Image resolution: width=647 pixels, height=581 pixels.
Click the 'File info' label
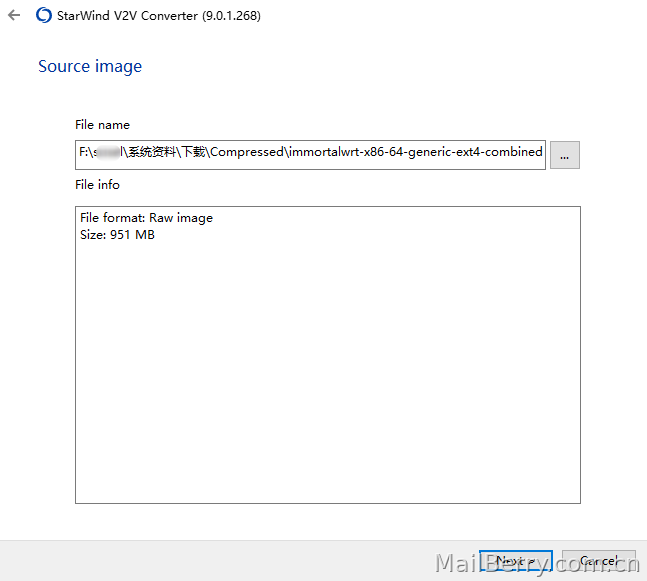point(97,185)
